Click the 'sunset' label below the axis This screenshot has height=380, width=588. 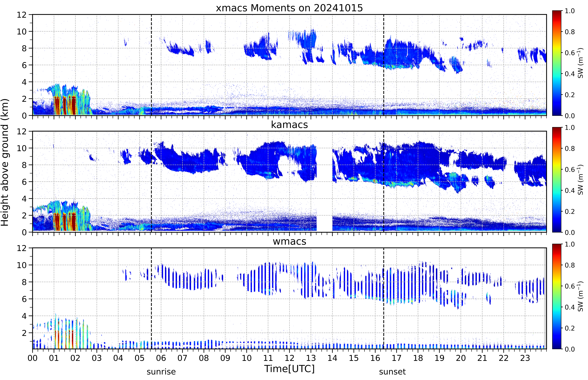coord(392,372)
